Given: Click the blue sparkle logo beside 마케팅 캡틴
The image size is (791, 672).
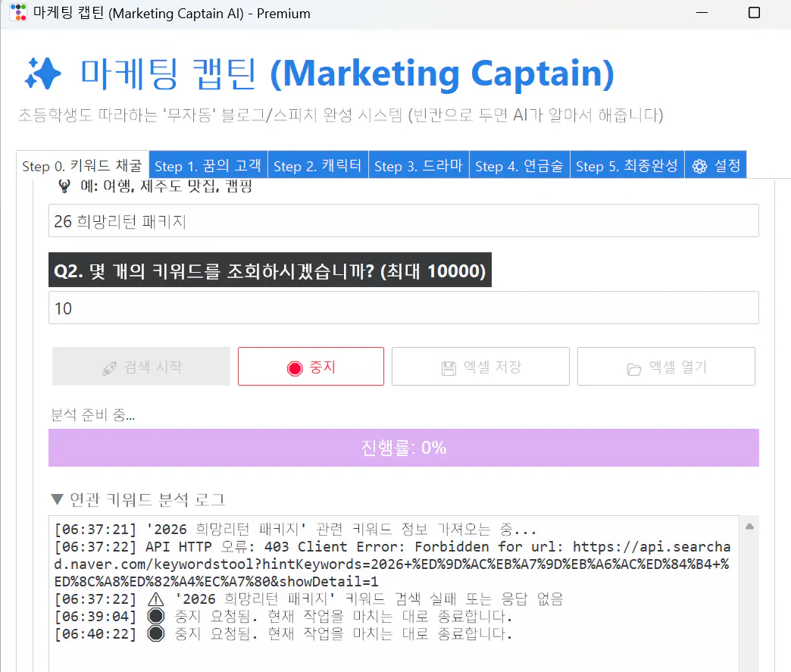Looking at the screenshot, I should click(x=43, y=73).
